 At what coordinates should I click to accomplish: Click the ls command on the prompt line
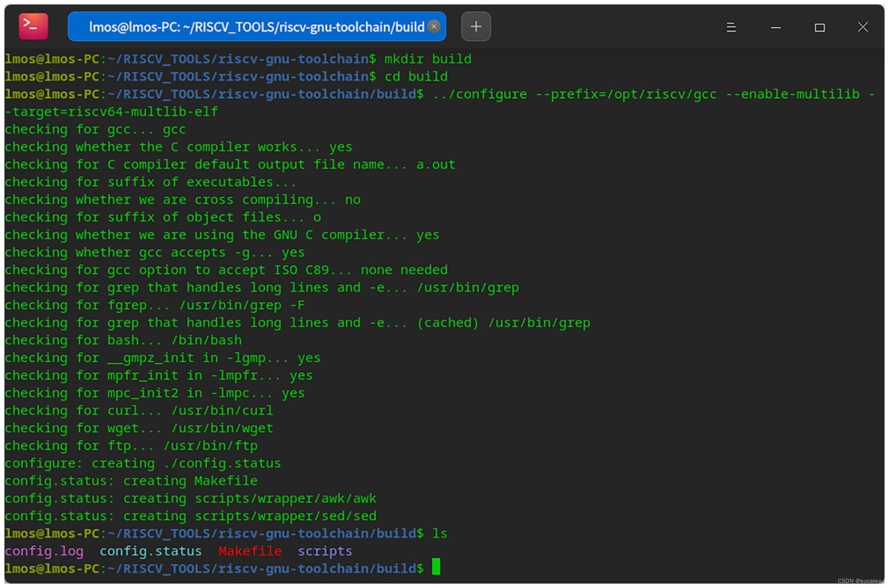click(440, 533)
